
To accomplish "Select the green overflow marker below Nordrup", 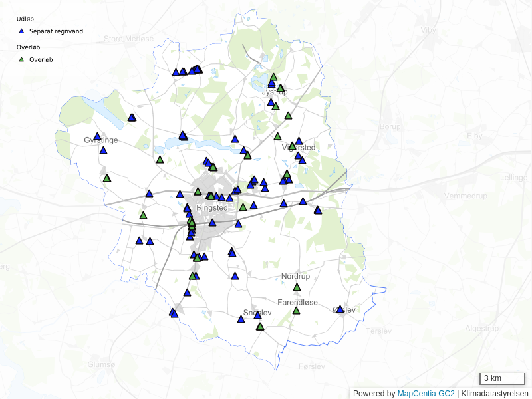I will (x=297, y=287).
